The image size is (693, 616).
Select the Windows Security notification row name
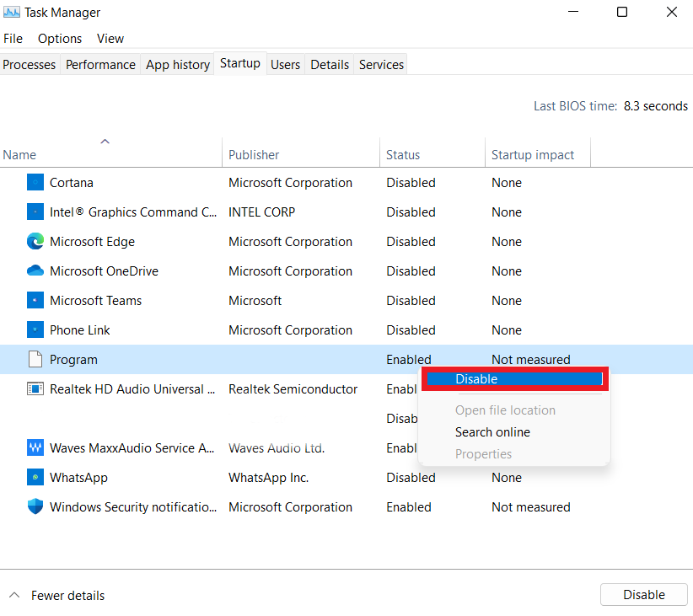pos(133,506)
